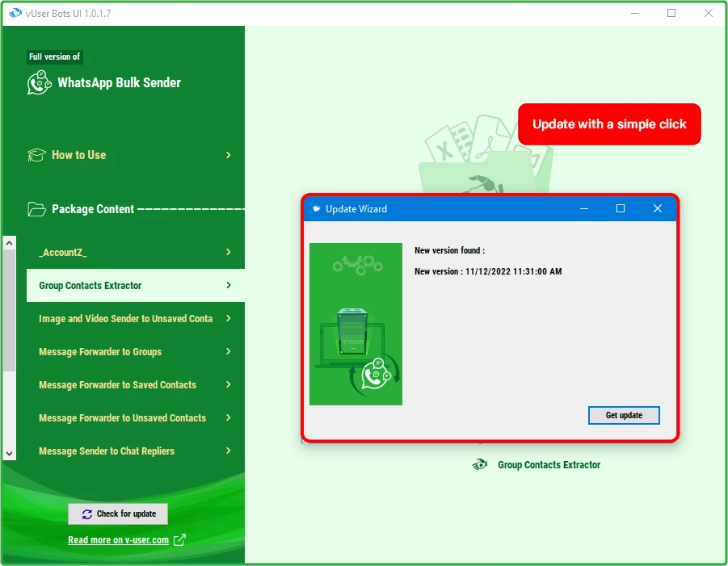Click the graduation cap How to Use icon

36,155
